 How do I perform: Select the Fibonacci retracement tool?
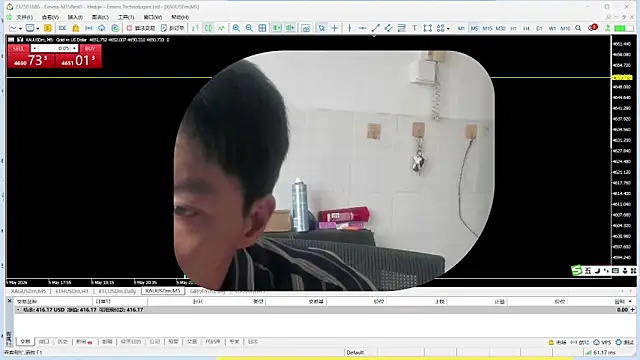(402, 28)
